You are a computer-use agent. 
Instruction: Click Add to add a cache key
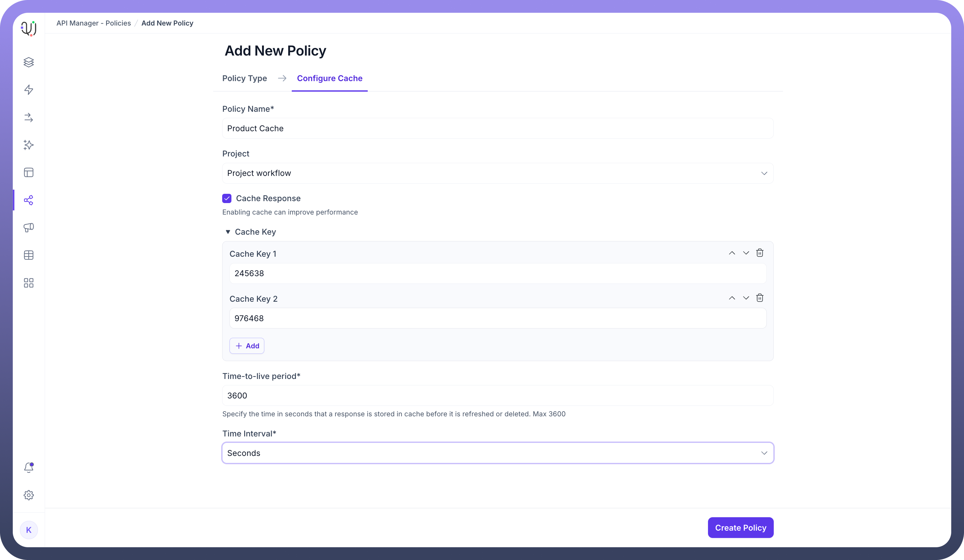coord(247,346)
